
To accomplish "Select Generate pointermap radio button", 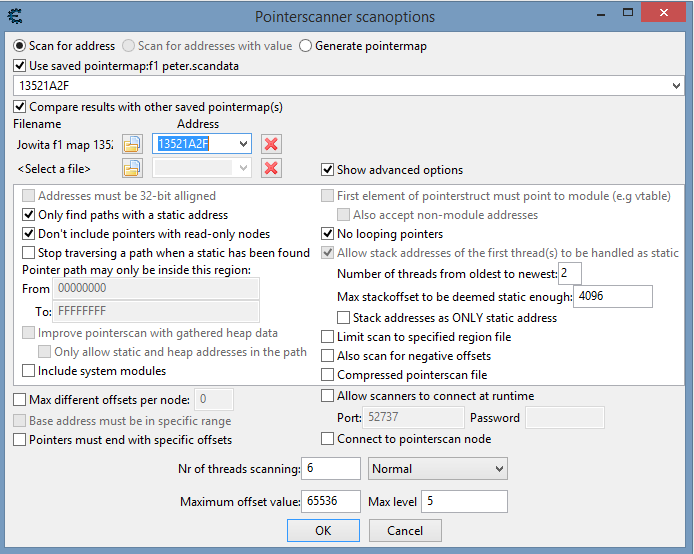I will coord(306,46).
